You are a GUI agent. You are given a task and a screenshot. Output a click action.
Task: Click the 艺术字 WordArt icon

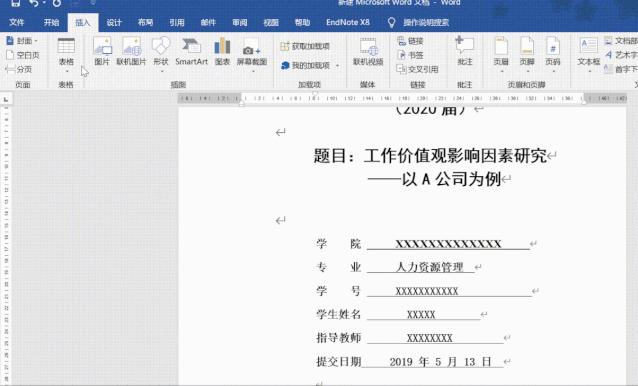pos(621,55)
